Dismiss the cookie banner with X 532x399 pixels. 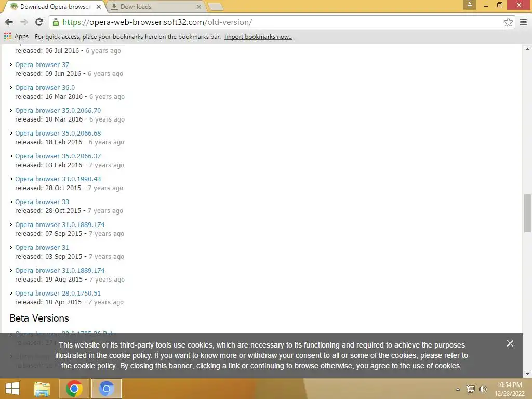(x=510, y=343)
